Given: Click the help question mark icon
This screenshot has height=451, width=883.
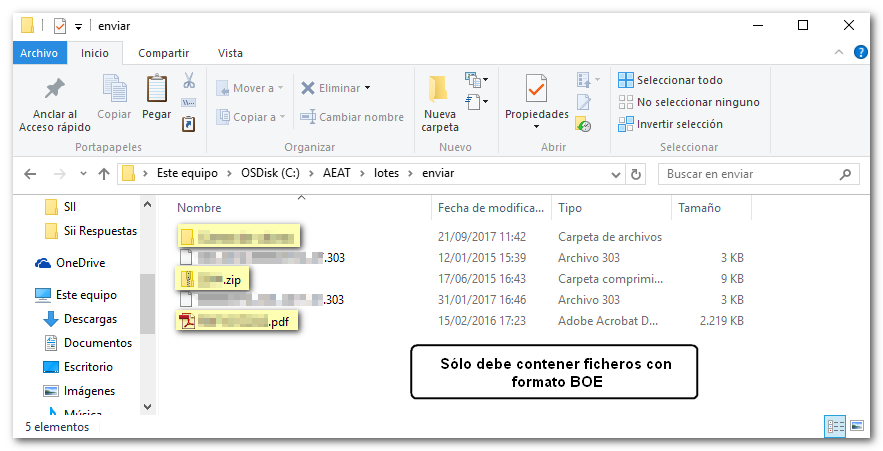Looking at the screenshot, I should tap(861, 52).
